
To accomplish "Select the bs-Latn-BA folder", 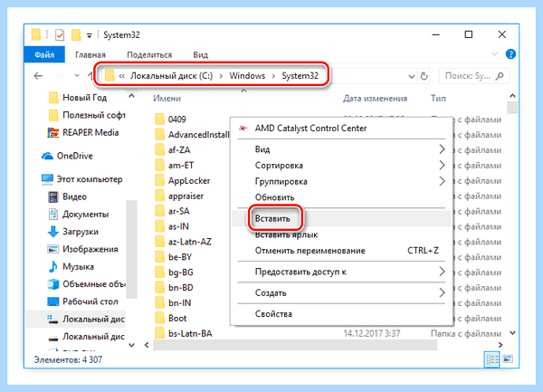I will 184,333.
